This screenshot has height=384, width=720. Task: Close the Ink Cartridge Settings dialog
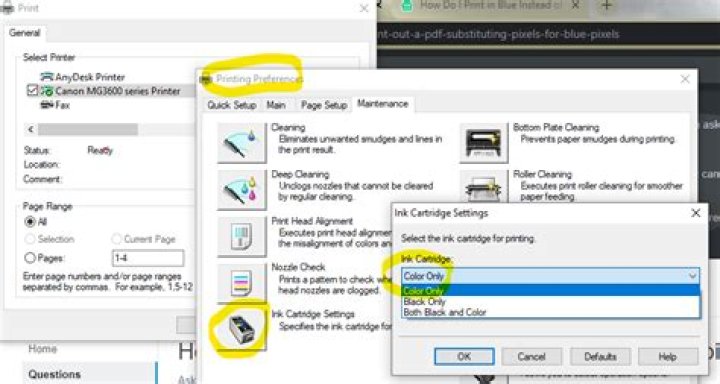696,213
